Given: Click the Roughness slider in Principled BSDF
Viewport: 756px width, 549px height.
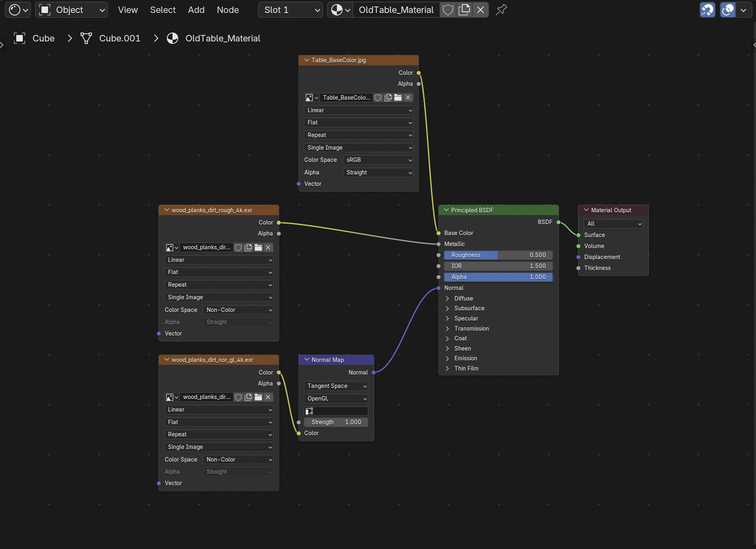Looking at the screenshot, I should click(498, 255).
